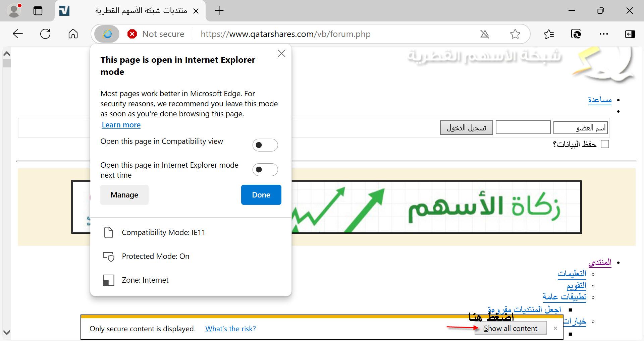Enable Internet Explorer mode next time toggle
The width and height of the screenshot is (644, 341).
[265, 170]
